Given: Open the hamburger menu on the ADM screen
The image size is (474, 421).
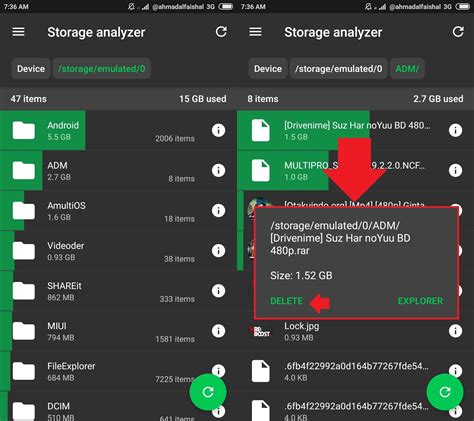Looking at the screenshot, I should (x=255, y=32).
